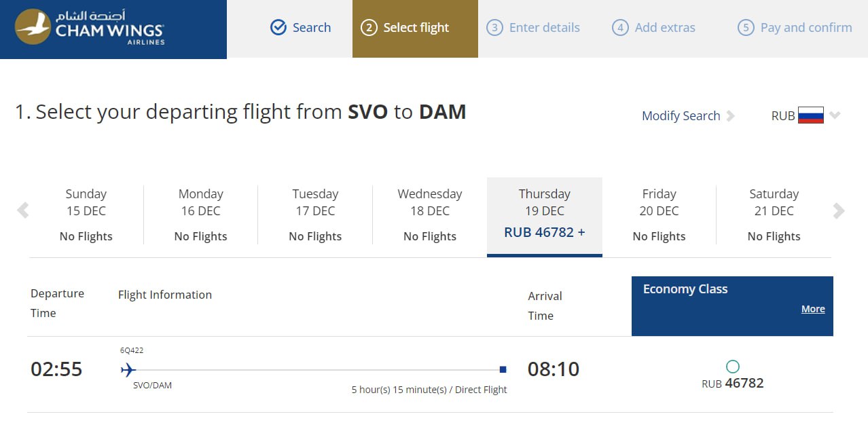
Task: Show previous week with left arrow
Action: [x=23, y=210]
